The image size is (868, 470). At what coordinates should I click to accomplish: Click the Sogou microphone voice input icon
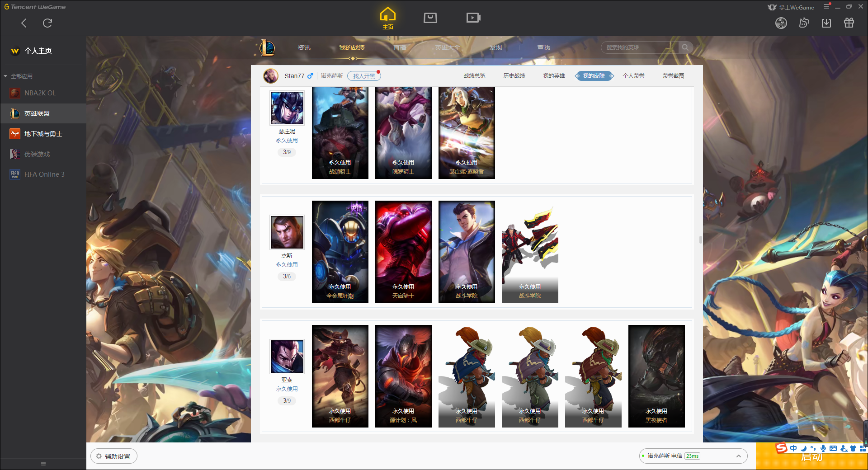pyautogui.click(x=823, y=448)
